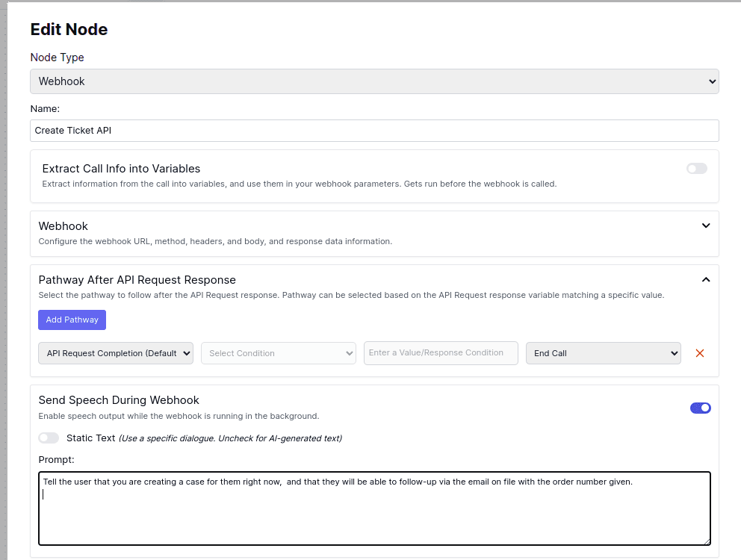Open the Node Type dropdown
This screenshot has height=560, width=741.
(x=374, y=81)
